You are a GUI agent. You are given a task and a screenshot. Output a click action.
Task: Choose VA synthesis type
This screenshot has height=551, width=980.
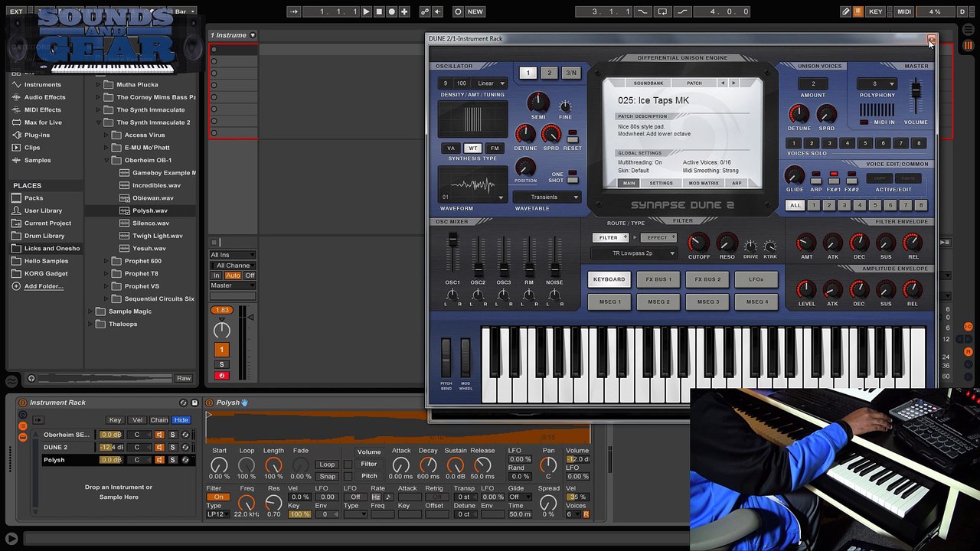point(451,148)
